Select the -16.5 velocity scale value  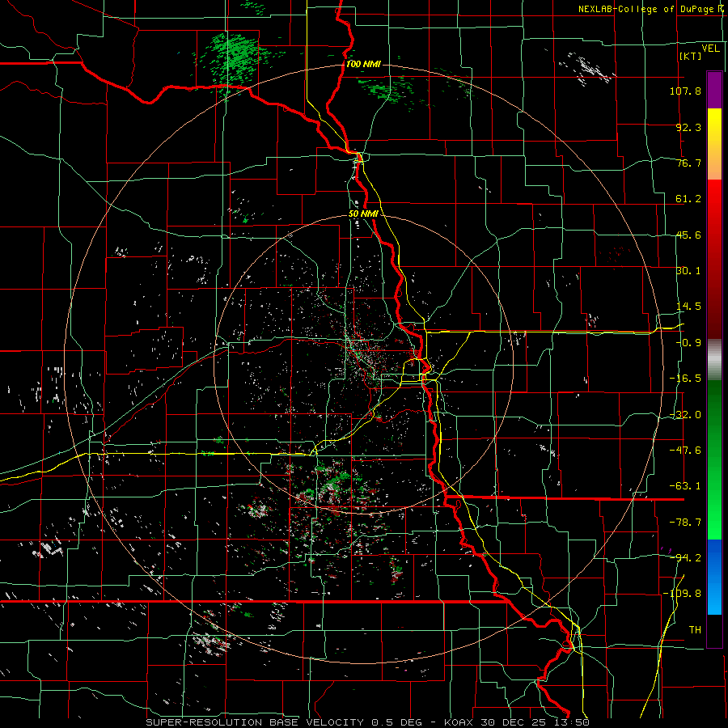tap(685, 379)
